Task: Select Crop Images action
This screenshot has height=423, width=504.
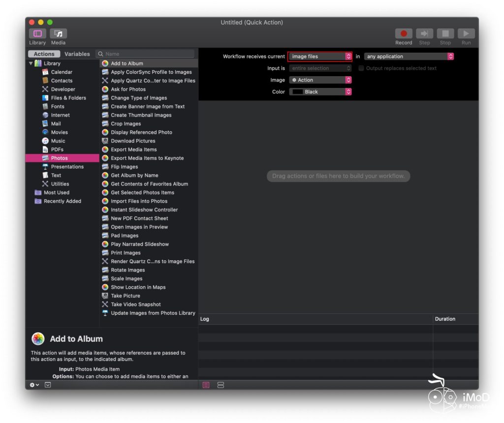Action: [x=126, y=124]
